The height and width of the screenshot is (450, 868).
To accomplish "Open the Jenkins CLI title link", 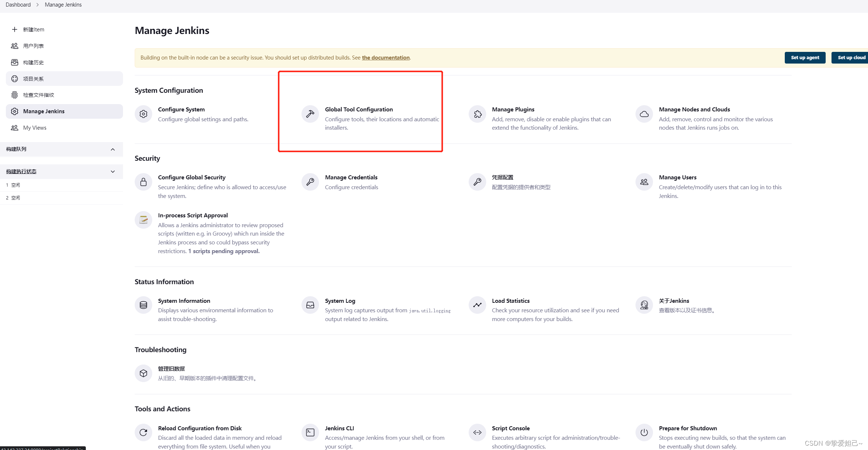I will [339, 428].
